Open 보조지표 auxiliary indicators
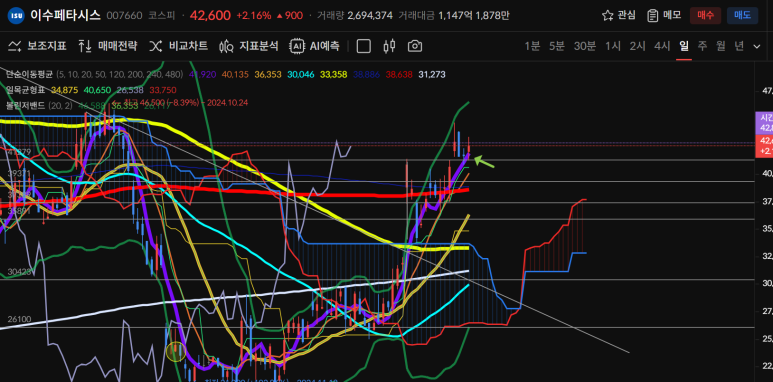The width and height of the screenshot is (773, 382). coord(37,46)
